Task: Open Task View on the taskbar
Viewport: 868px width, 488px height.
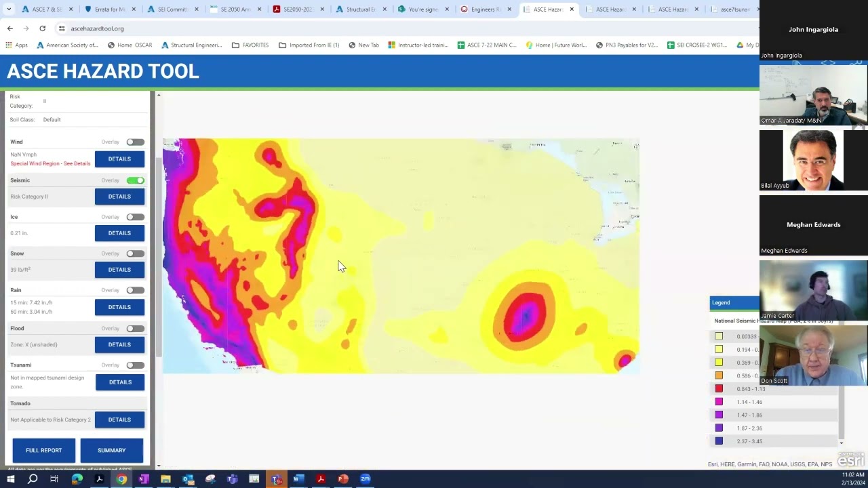Action: click(x=54, y=479)
